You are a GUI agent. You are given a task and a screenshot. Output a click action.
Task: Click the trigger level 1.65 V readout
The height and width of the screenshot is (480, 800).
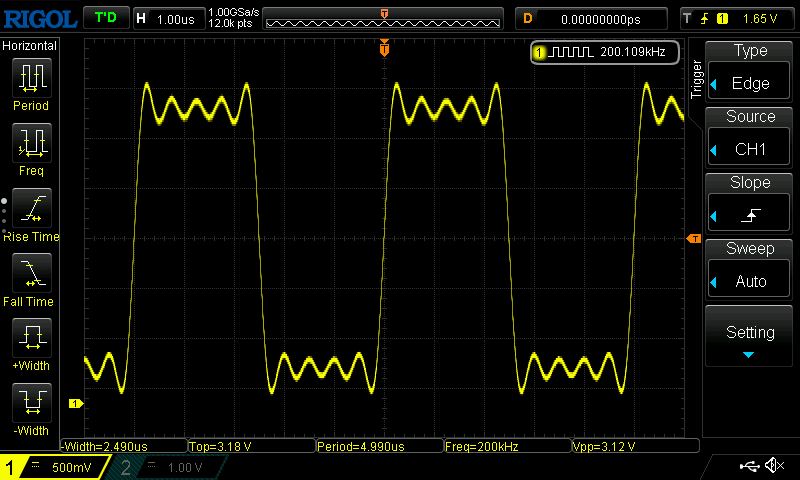[760, 19]
